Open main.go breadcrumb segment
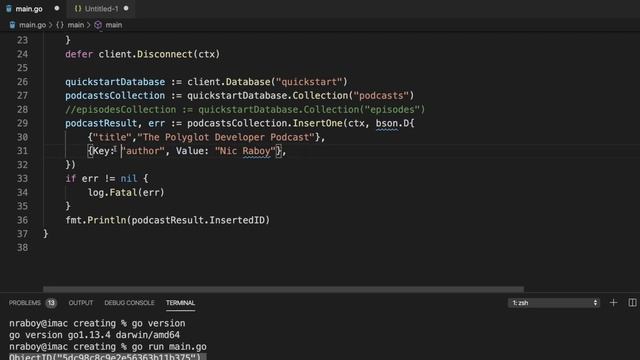Screen dimensions: 640x360 pos(32,25)
